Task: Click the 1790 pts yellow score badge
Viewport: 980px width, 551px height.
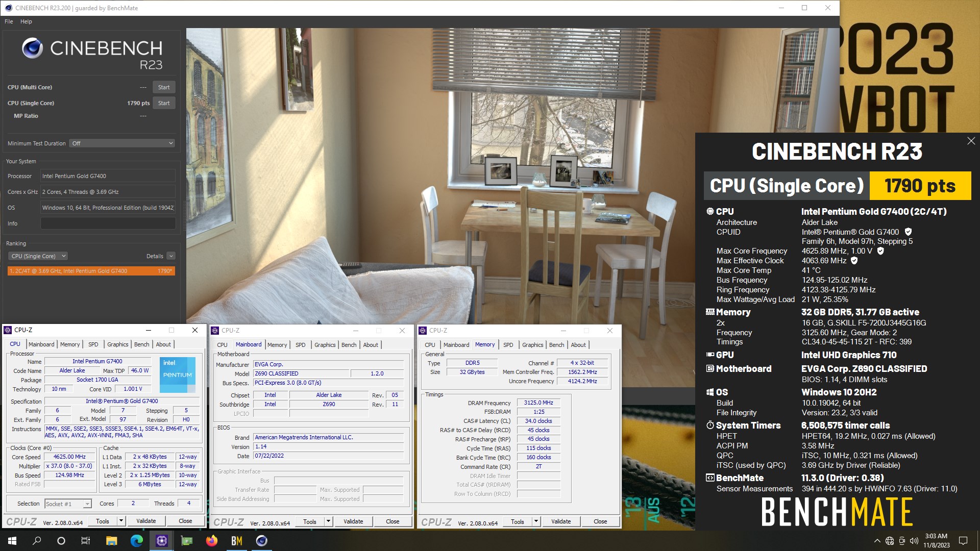Action: [x=920, y=186]
